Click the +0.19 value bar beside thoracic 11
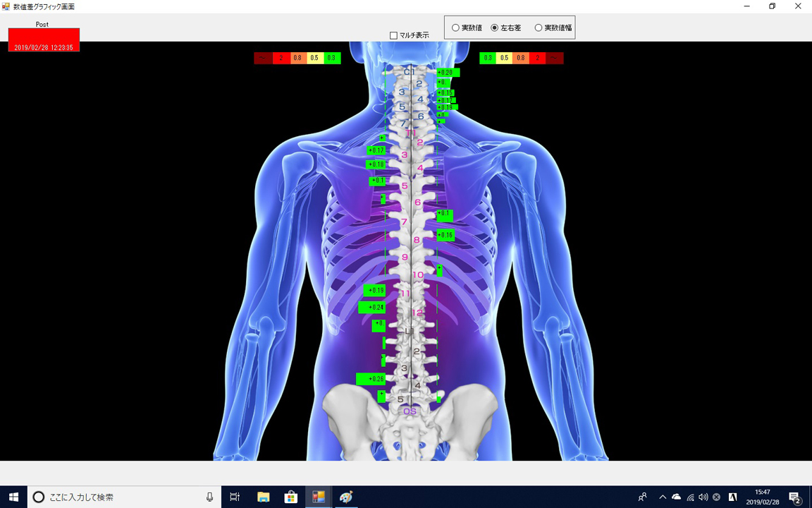The height and width of the screenshot is (508, 812). [x=374, y=290]
